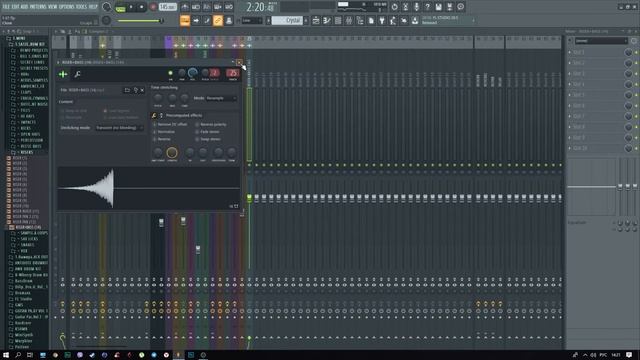Toggle the pattern/song mode button
The height and width of the screenshot is (360, 640).
(120, 7)
